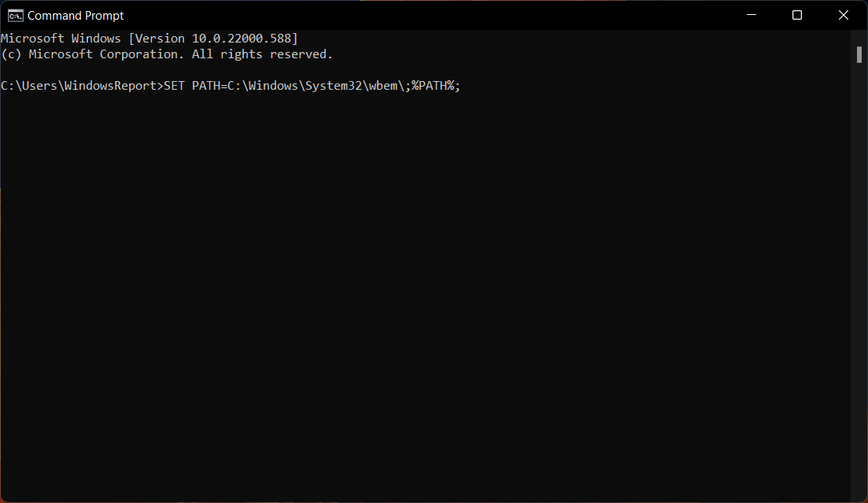Click the Version 10.0.22000.588 number text
The height and width of the screenshot is (503, 868).
(x=232, y=37)
